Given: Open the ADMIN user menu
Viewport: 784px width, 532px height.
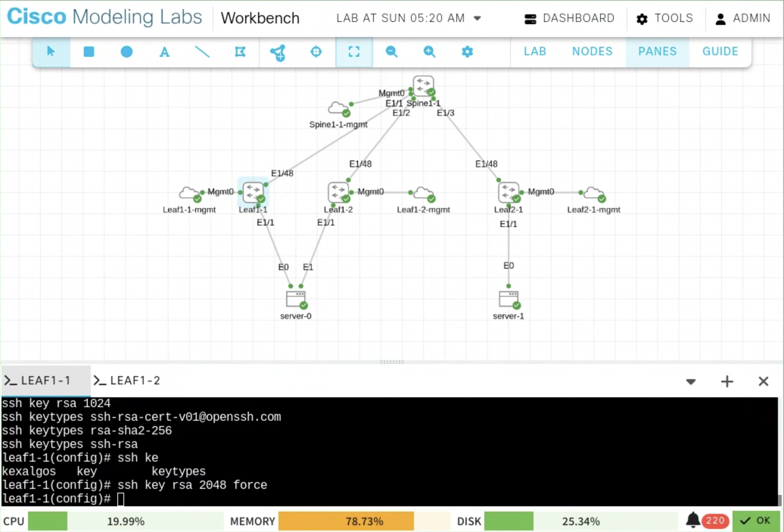Looking at the screenshot, I should [x=743, y=18].
